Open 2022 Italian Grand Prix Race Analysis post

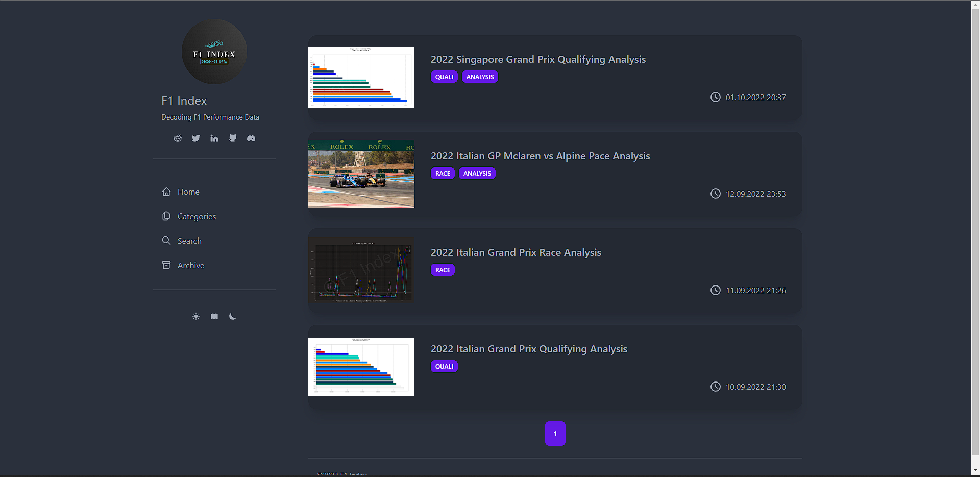point(516,252)
